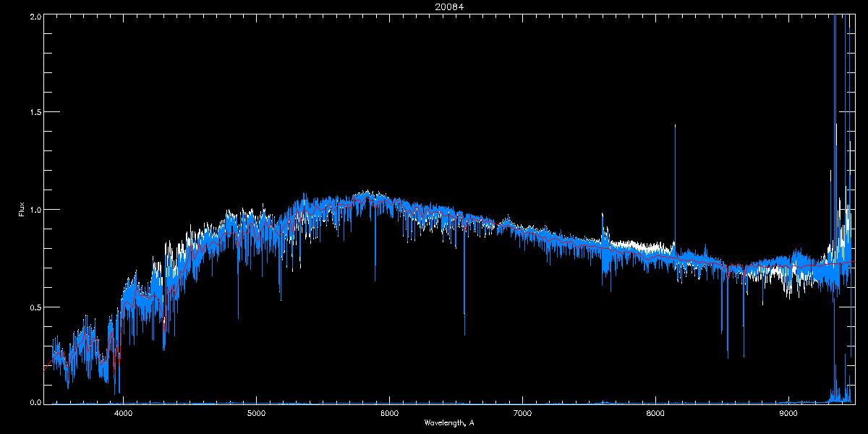Screen dimensions: 868x434
Task: Click the "Flux" y-axis label
Action: click(x=21, y=210)
